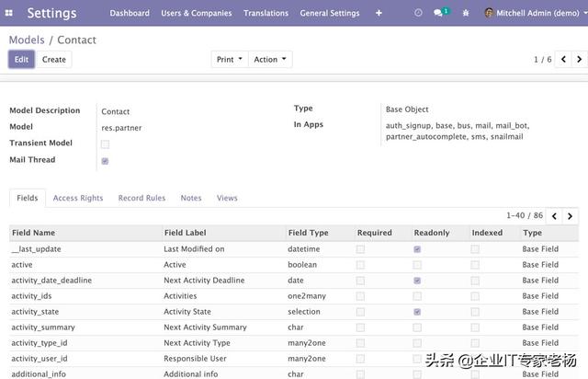Click the 1-40 / 86 fields pager text

[525, 215]
